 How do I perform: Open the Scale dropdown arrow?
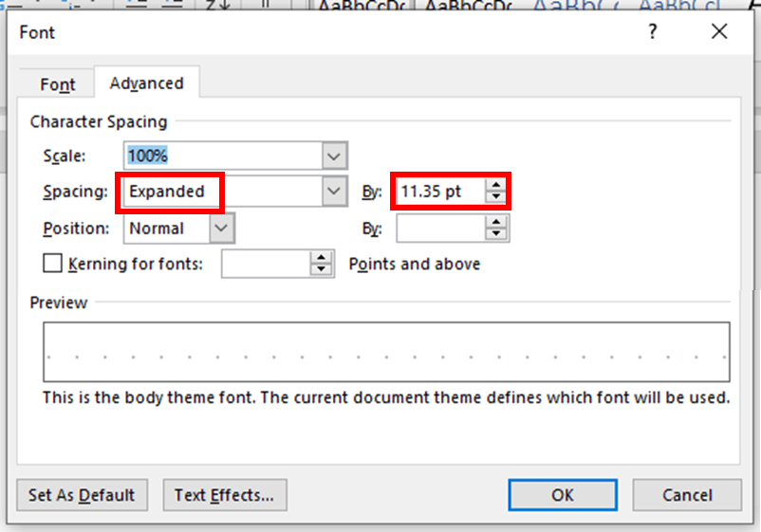(333, 156)
